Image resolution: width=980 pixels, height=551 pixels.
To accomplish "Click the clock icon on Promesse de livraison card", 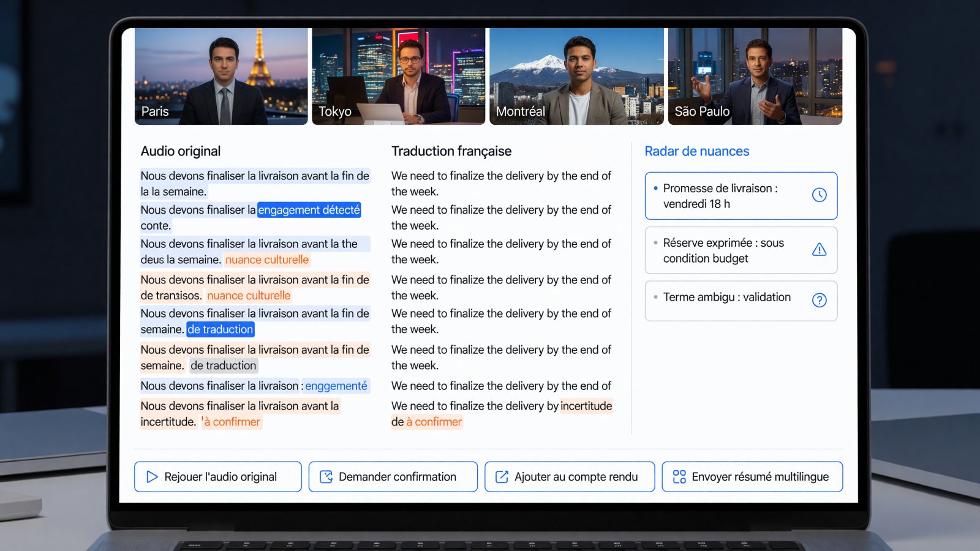I will pyautogui.click(x=819, y=195).
